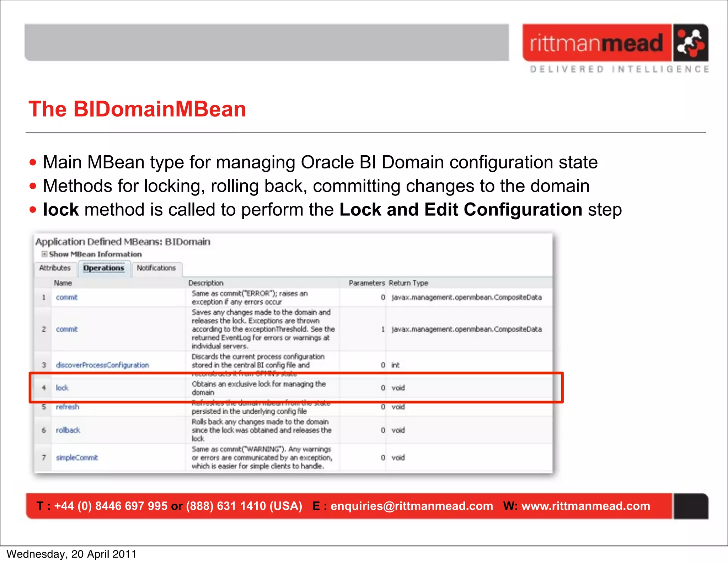Select the Operations tab

tap(104, 268)
